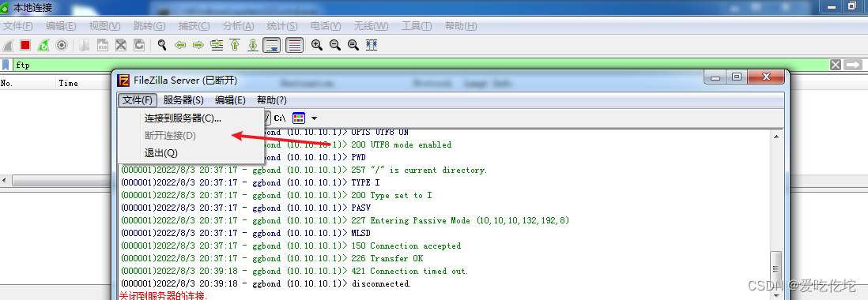Image resolution: width=868 pixels, height=300 pixels.
Task: Click the Time column header
Action: point(83,83)
